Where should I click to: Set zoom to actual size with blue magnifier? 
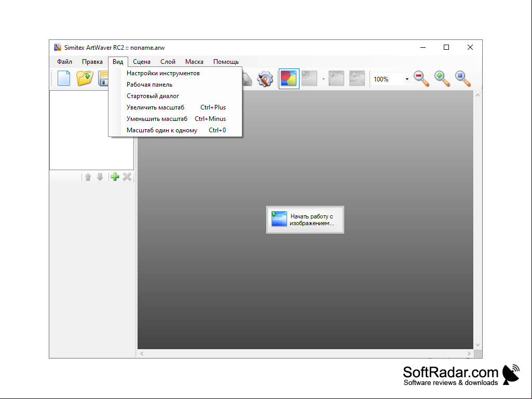pyautogui.click(x=463, y=79)
